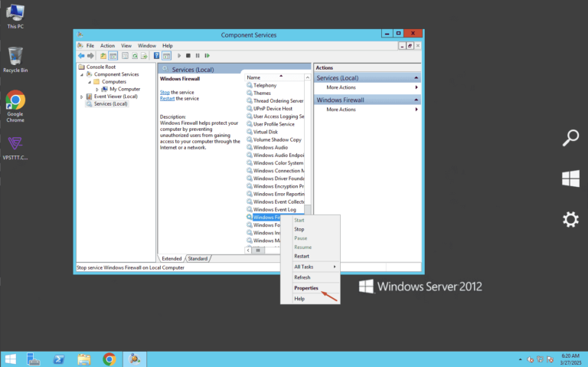Open the Window menu

point(147,45)
